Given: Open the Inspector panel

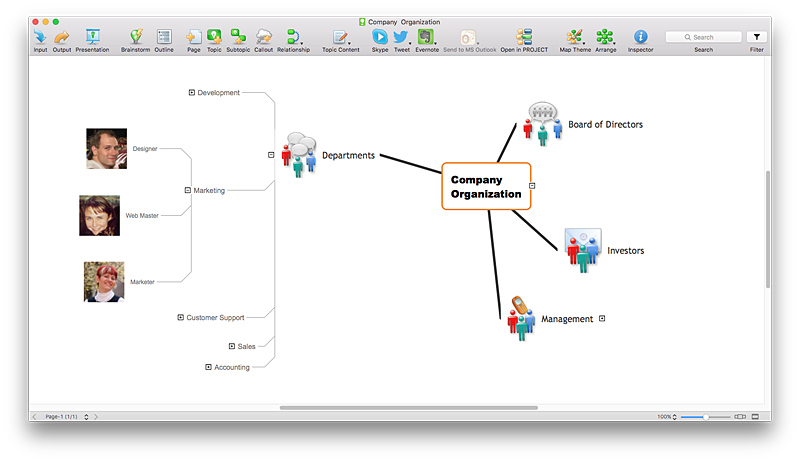Looking at the screenshot, I should coord(640,37).
